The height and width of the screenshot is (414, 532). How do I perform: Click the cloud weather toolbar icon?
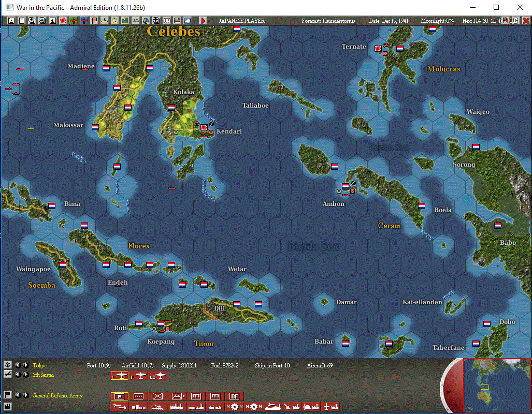coord(188,21)
